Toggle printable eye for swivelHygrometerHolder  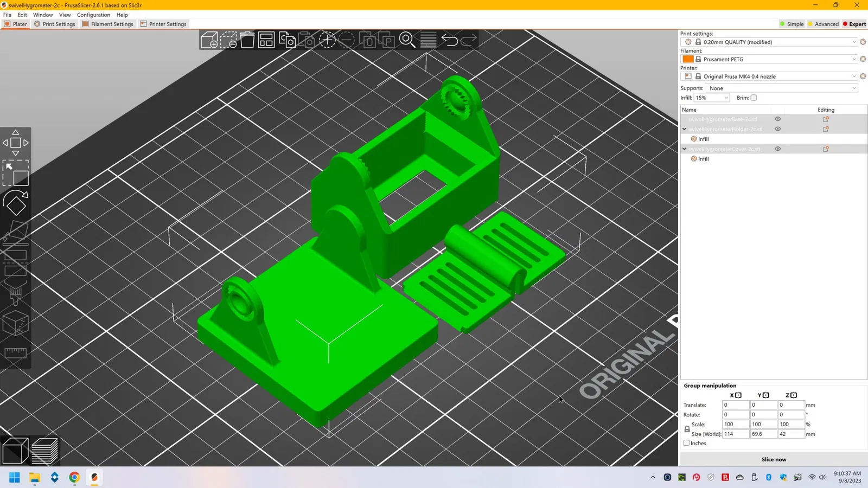[777, 129]
